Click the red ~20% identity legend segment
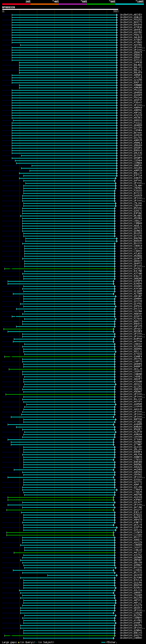Screen dimensions: 146x644 16,4
